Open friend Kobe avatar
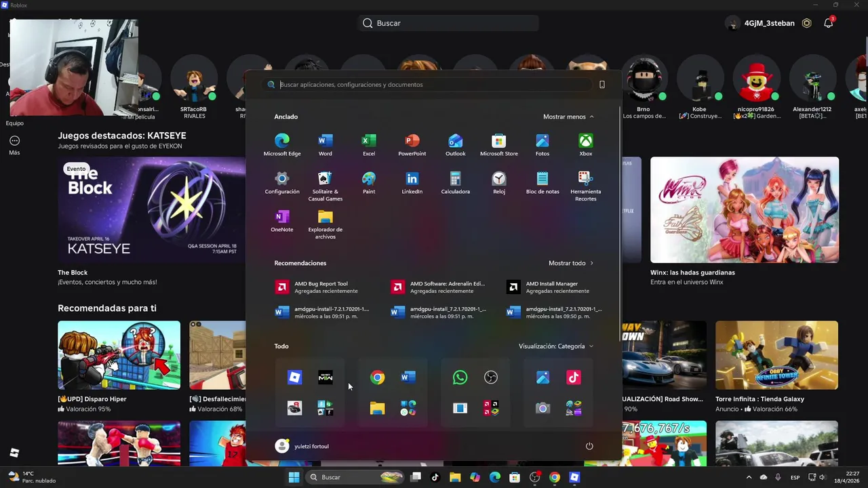 point(699,79)
